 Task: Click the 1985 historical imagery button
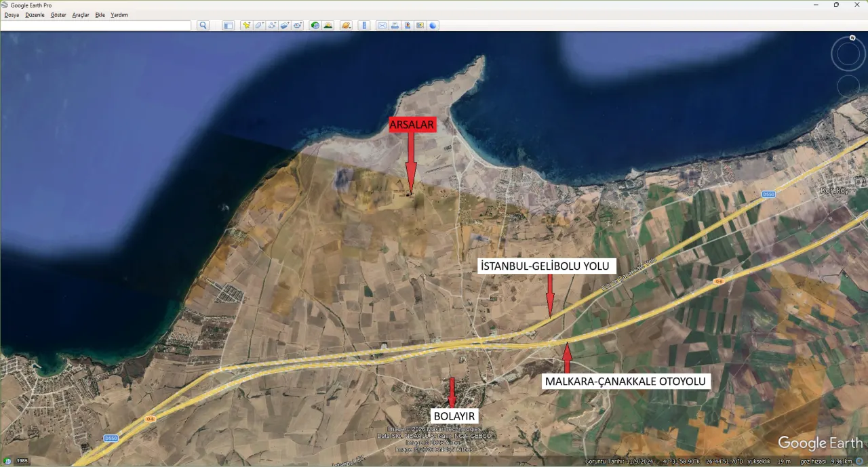(x=22, y=461)
